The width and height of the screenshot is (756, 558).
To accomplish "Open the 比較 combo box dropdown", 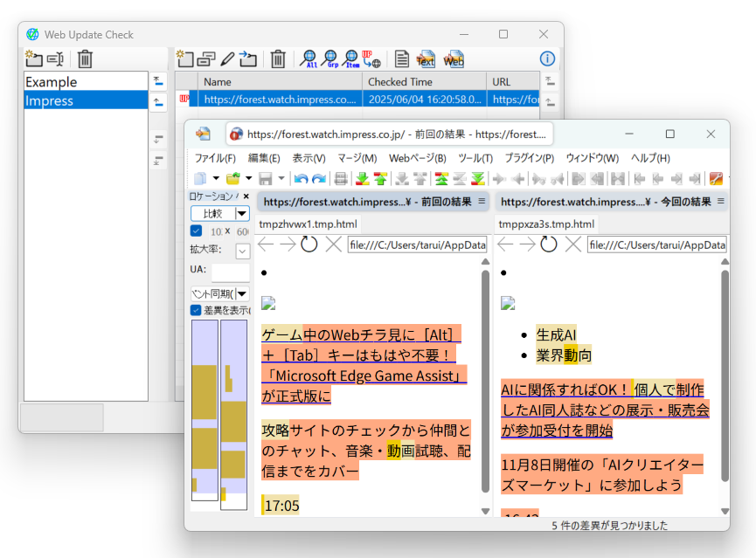I will (242, 213).
